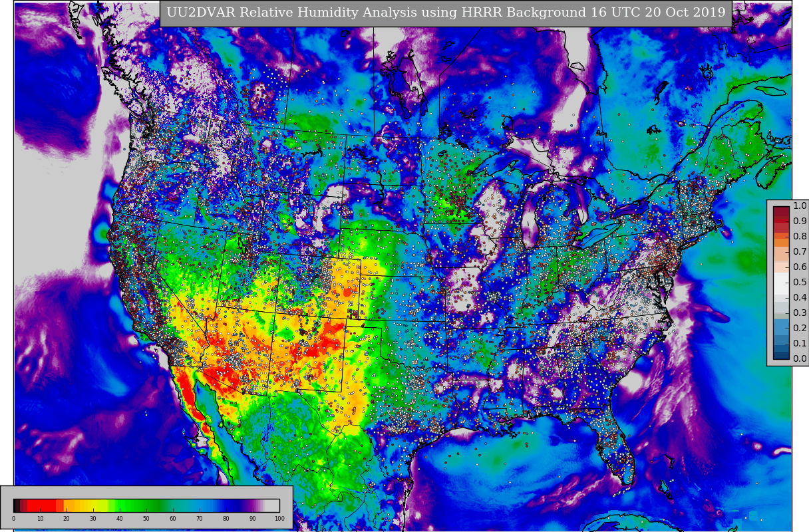809x532 pixels.
Task: Click the 0.1 label on the right colorbar
Action: click(800, 344)
